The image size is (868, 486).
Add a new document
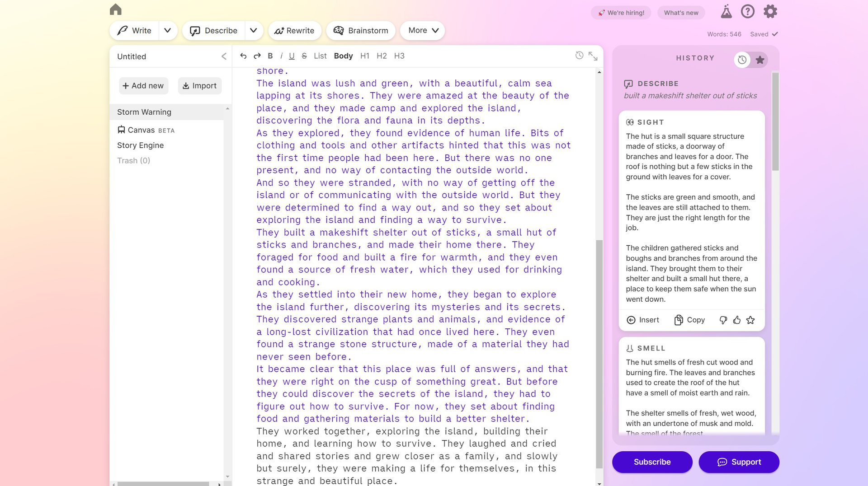coord(143,86)
